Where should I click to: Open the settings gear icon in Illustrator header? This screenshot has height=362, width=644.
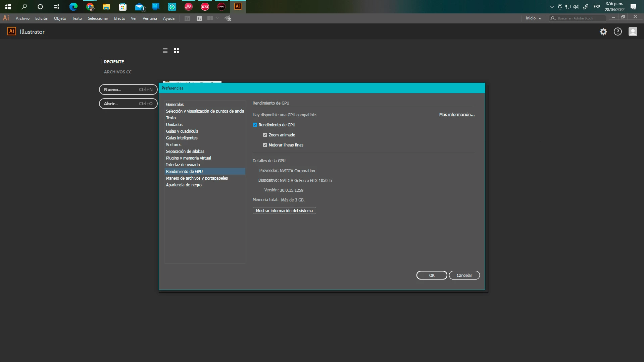tap(603, 32)
